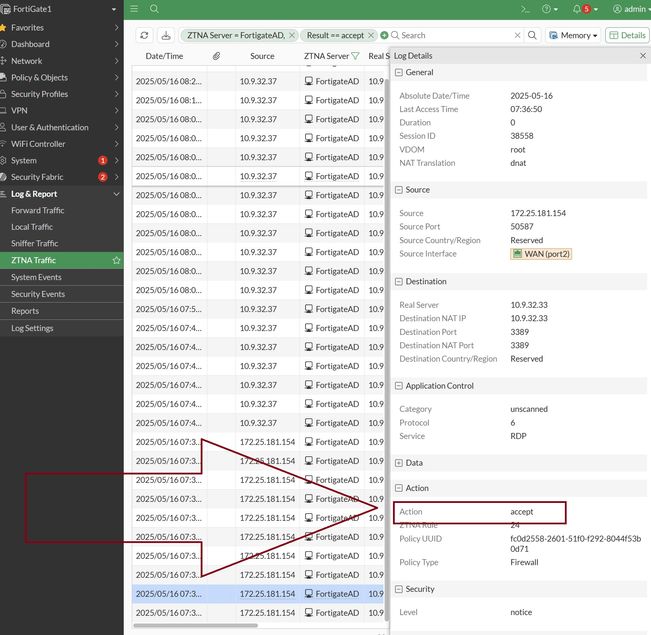Expand the Data section

[x=399, y=463]
